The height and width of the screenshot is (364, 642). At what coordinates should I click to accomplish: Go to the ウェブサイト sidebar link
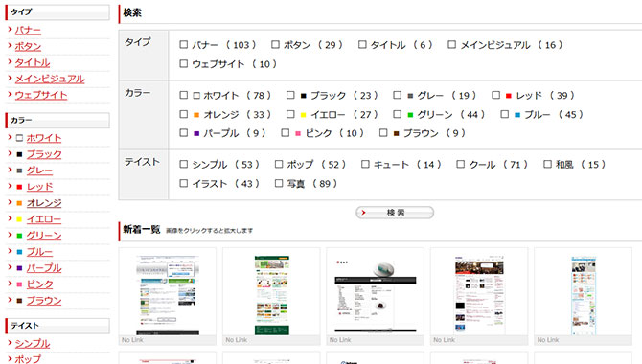pyautogui.click(x=41, y=95)
